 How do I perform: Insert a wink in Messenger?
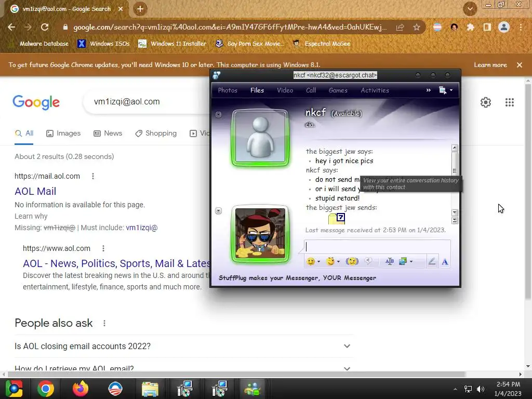tap(330, 261)
